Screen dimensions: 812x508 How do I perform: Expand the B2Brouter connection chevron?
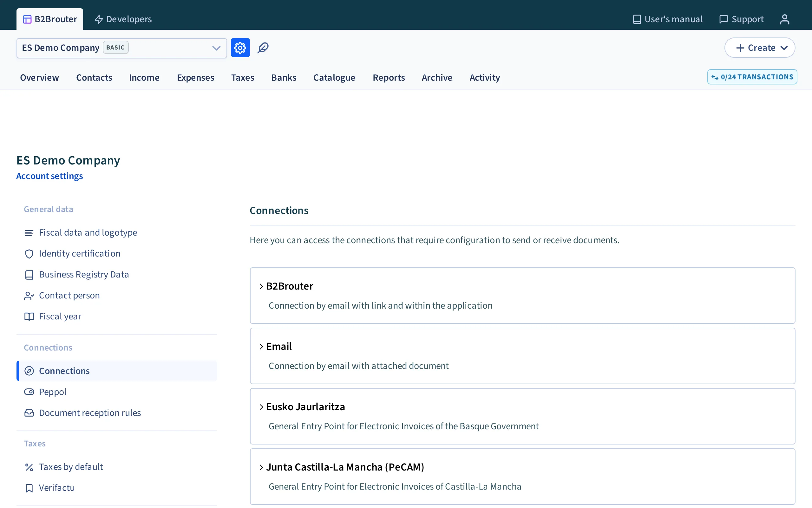(x=261, y=286)
